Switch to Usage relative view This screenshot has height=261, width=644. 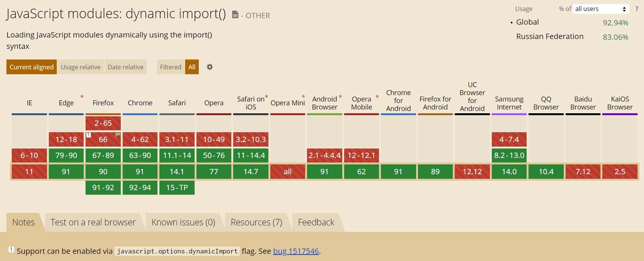pos(81,67)
